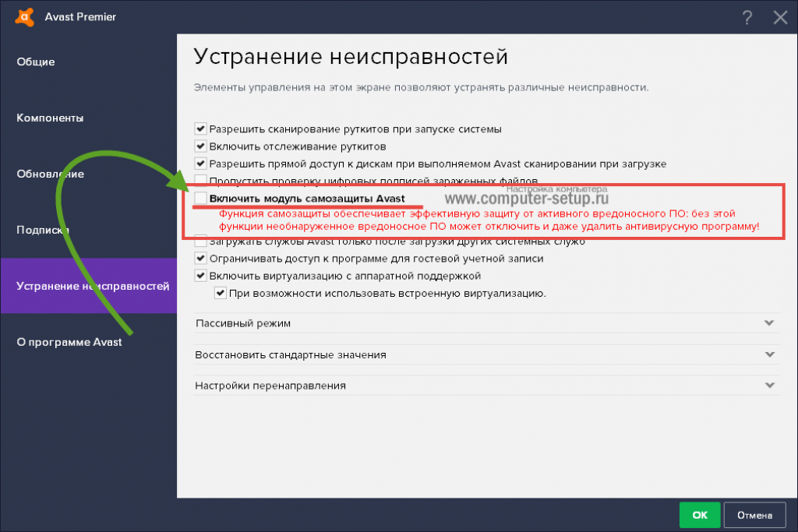Click the red self-defense warning text
Viewport: 798px width, 532px height.
tap(489, 220)
